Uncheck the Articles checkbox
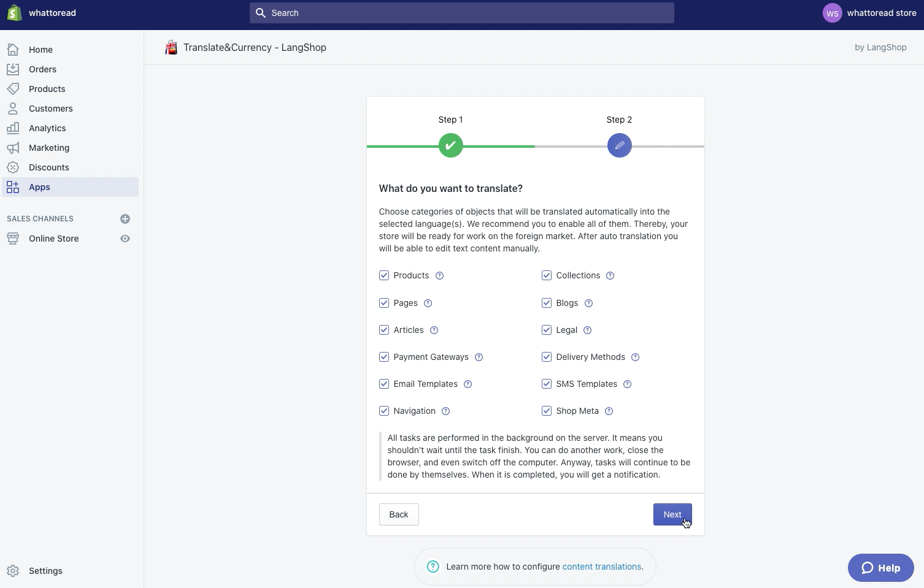 (384, 330)
